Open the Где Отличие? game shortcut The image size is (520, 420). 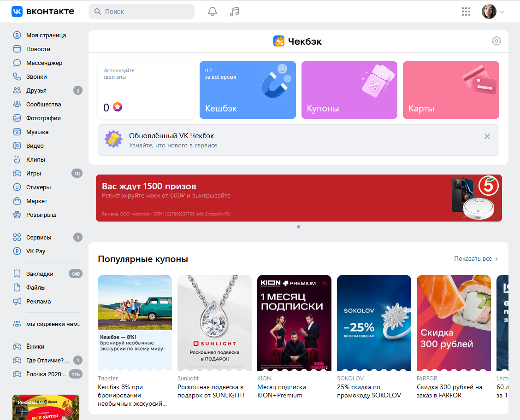[47, 361]
